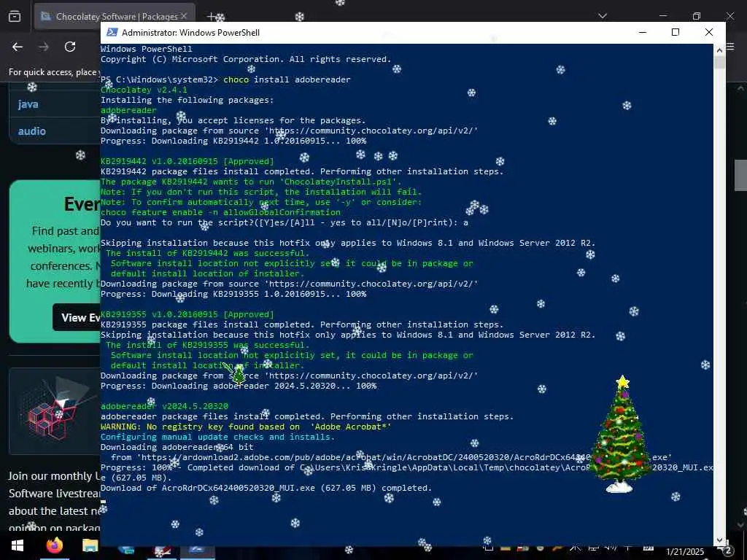Click 'Progress: Downloading adobereader 2024.5.20320' line
Image resolution: width=747 pixels, height=560 pixels.
239,386
